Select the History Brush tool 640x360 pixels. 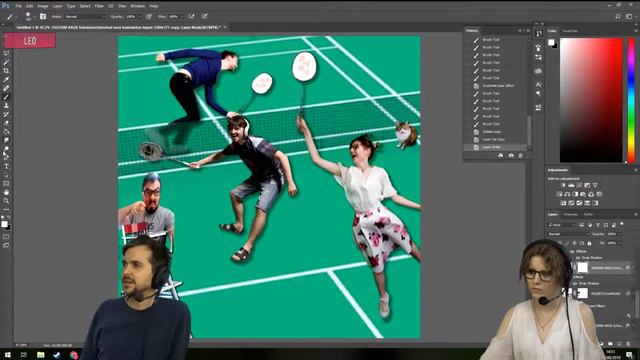(6, 114)
